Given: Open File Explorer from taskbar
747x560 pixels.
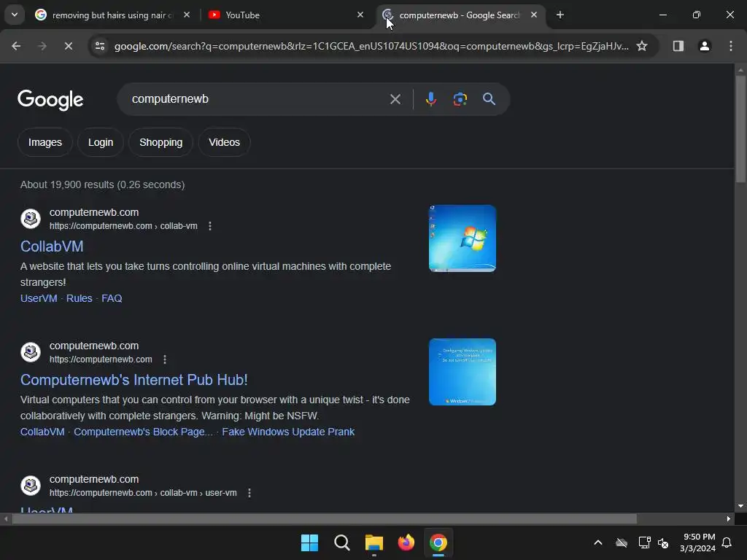Looking at the screenshot, I should point(374,542).
